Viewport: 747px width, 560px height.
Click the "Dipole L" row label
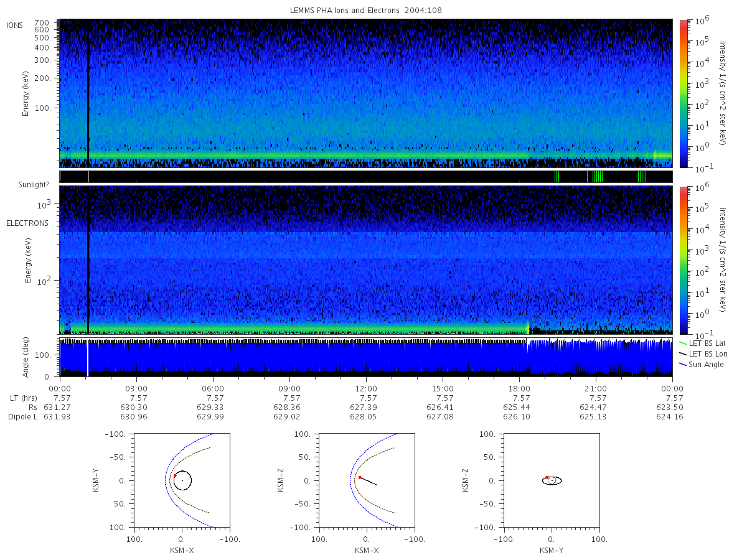[23, 416]
